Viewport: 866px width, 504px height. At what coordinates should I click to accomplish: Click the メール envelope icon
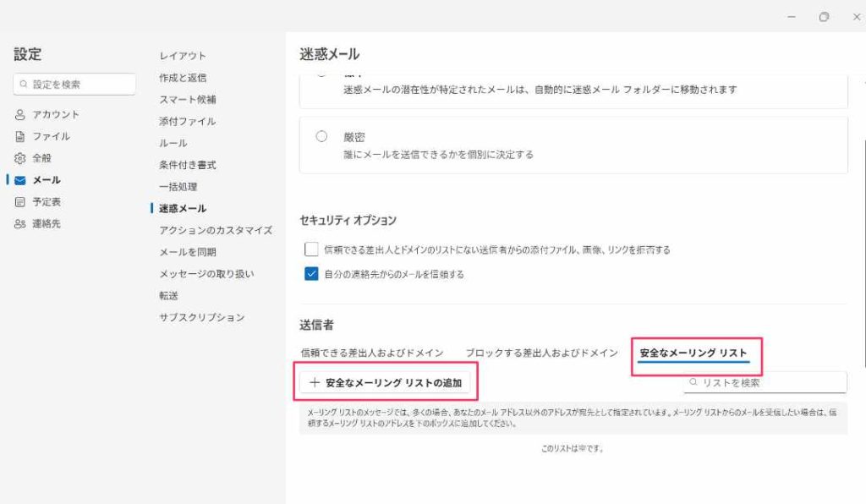pos(20,180)
